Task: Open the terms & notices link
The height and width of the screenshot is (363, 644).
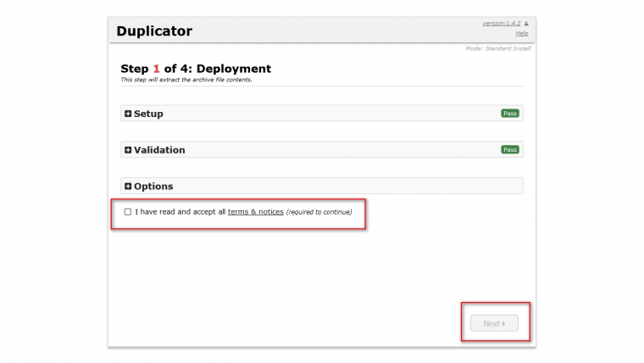Action: point(255,212)
